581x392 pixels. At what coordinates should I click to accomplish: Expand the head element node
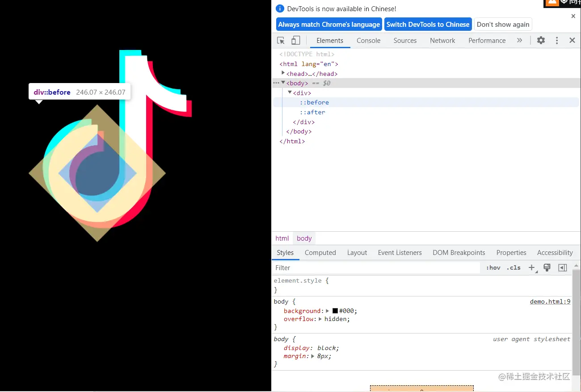pos(283,73)
